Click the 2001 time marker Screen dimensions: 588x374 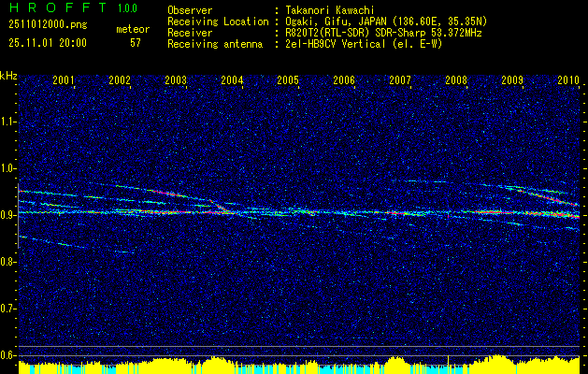click(64, 79)
